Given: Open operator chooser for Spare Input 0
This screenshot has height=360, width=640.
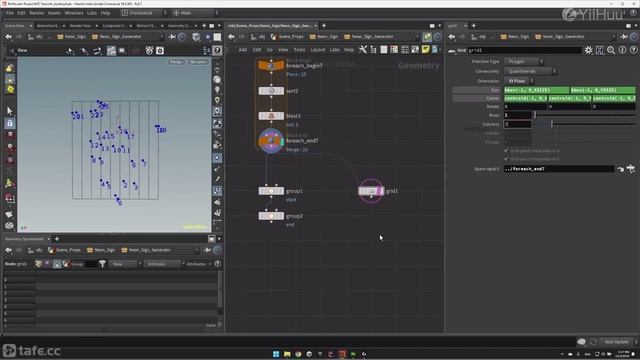Looking at the screenshot, I should (x=631, y=169).
